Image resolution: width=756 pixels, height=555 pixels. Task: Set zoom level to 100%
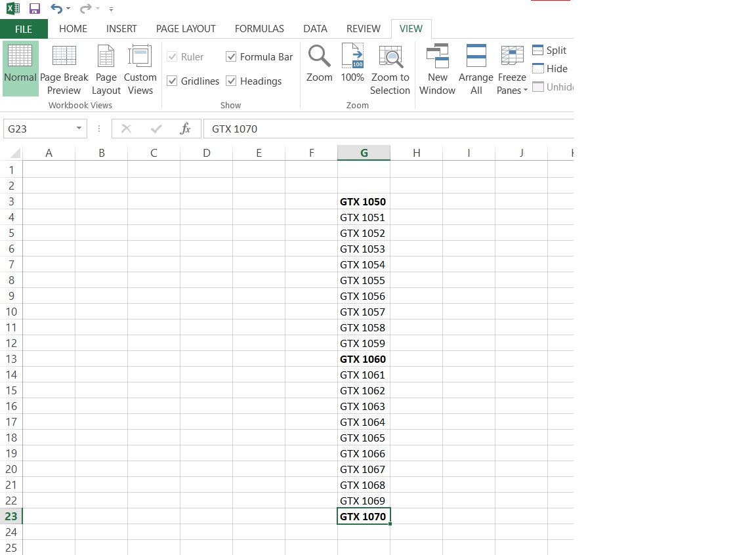click(x=352, y=66)
